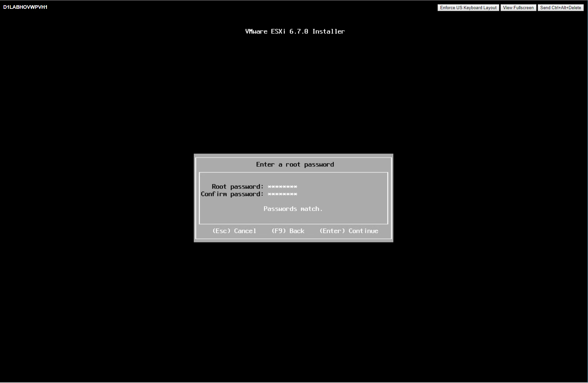
Task: Select the (Esc) Cancel option
Action: 234,231
